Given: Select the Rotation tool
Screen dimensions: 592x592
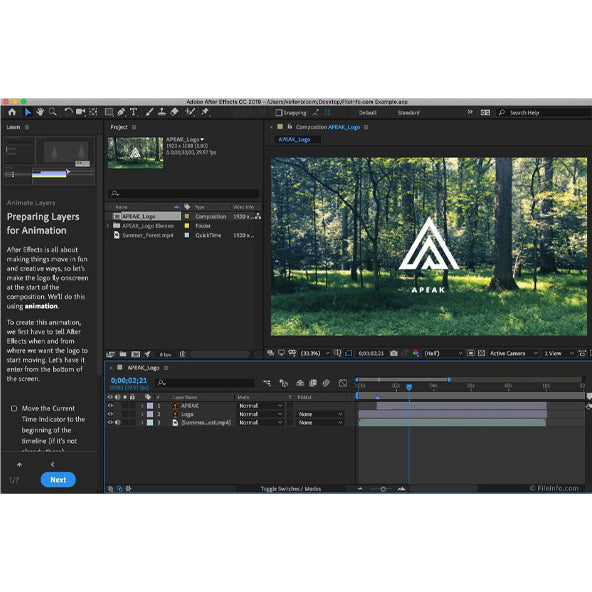Looking at the screenshot, I should pyautogui.click(x=68, y=112).
